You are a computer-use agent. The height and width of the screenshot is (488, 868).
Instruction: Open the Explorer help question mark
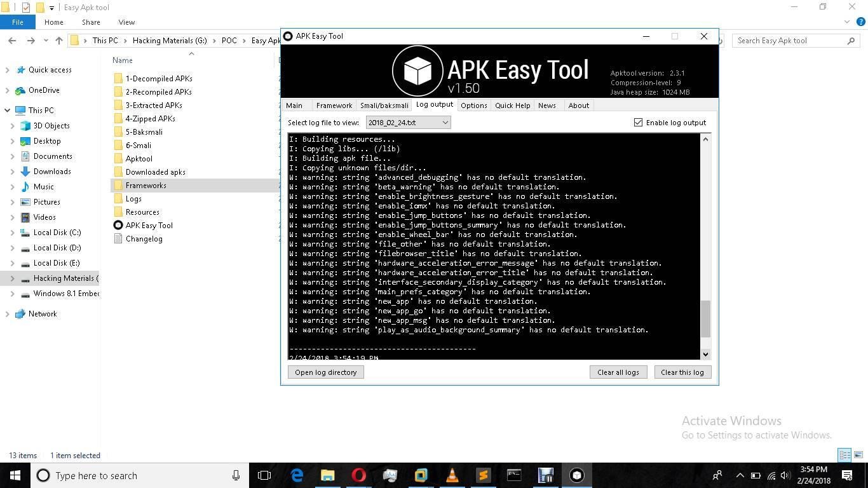click(861, 22)
